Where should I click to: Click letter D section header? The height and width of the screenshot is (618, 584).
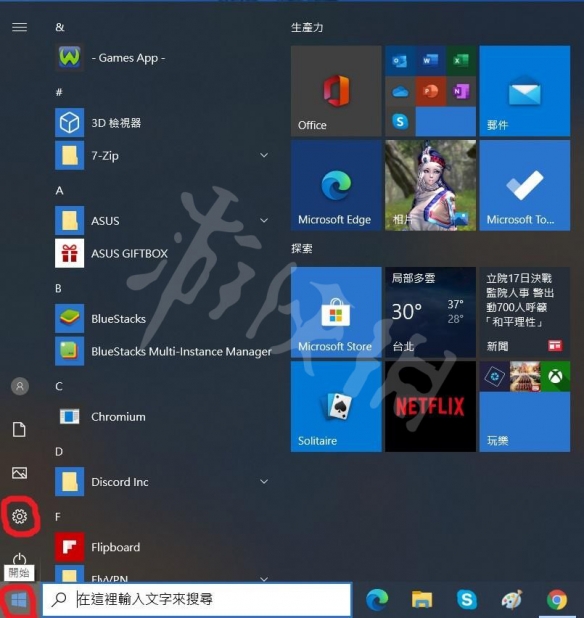point(59,452)
